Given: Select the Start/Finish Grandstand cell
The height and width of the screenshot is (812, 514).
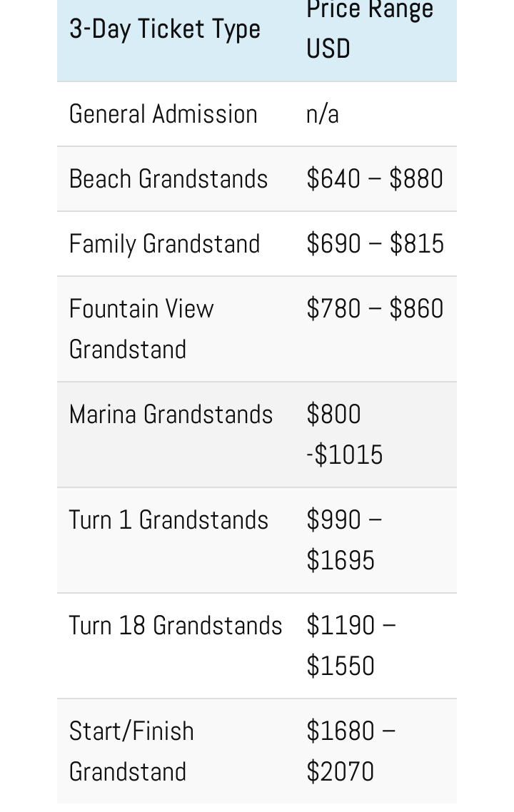Looking at the screenshot, I should pos(132,751).
